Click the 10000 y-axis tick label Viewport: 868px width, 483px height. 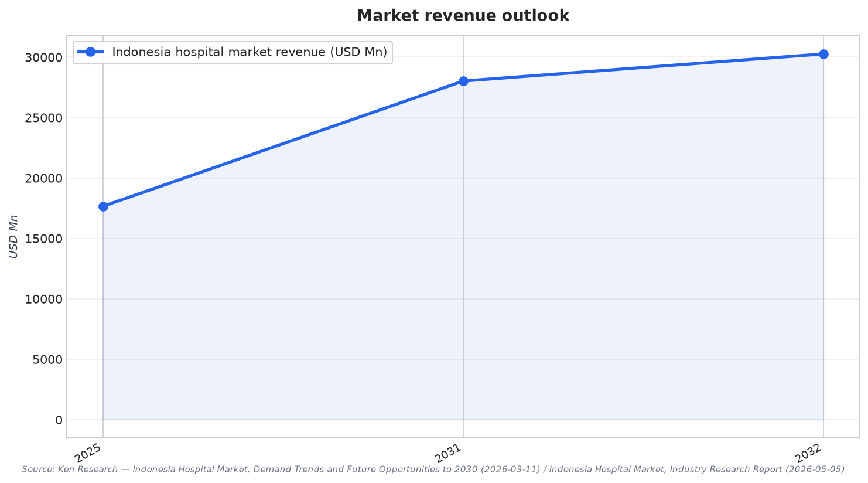(43, 299)
